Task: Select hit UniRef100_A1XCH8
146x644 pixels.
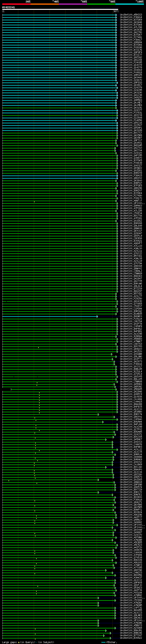Action: coord(131,334)
